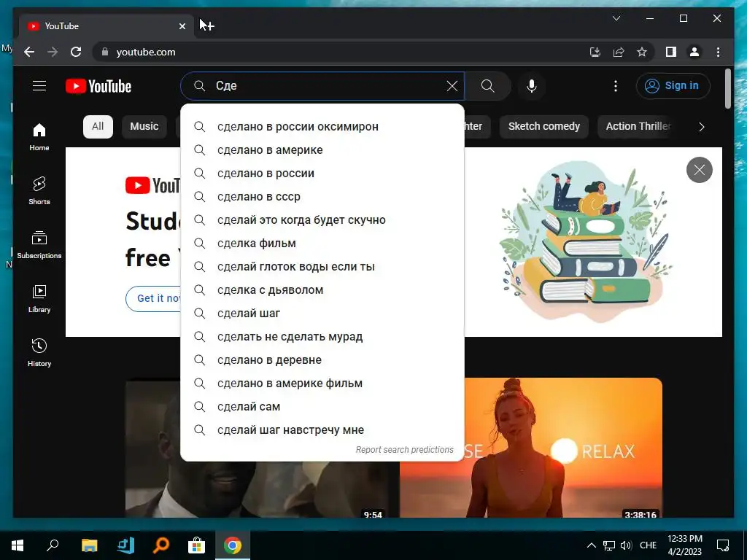The width and height of the screenshot is (747, 560).
Task: Go to Home in the sidebar
Action: click(39, 137)
